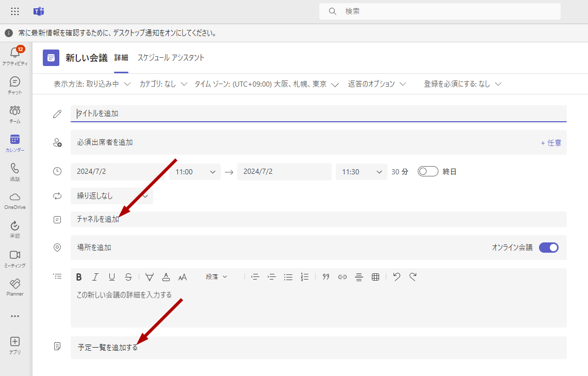The width and height of the screenshot is (588, 376).
Task: Expand the 繰り返しなし recurrence dropdown
Action: tap(112, 195)
